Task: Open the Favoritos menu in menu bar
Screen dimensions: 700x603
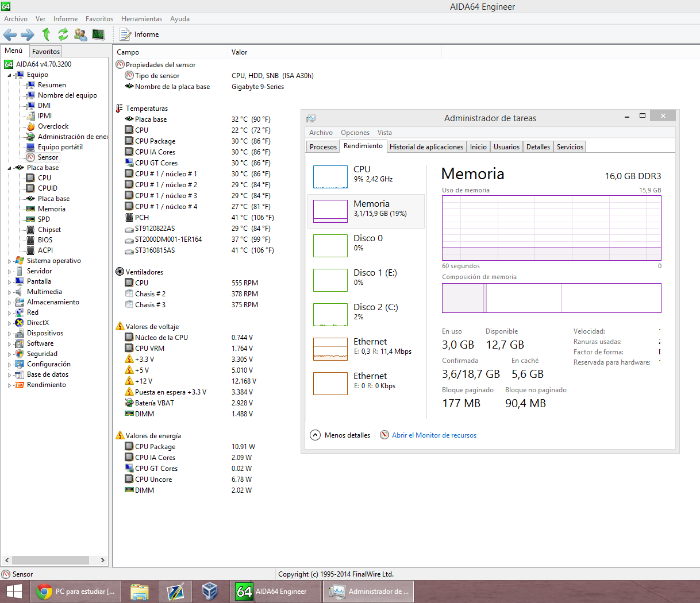Action: [x=99, y=19]
